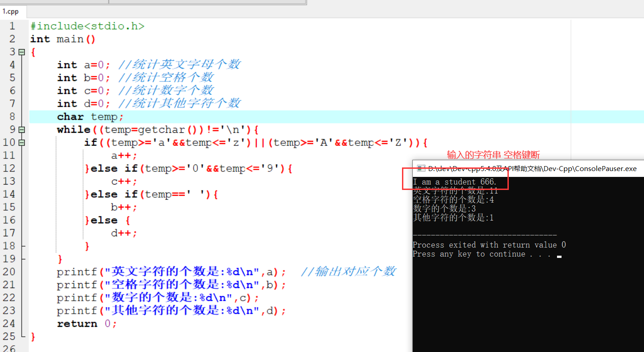Click line number 24 in the gutter

point(9,324)
